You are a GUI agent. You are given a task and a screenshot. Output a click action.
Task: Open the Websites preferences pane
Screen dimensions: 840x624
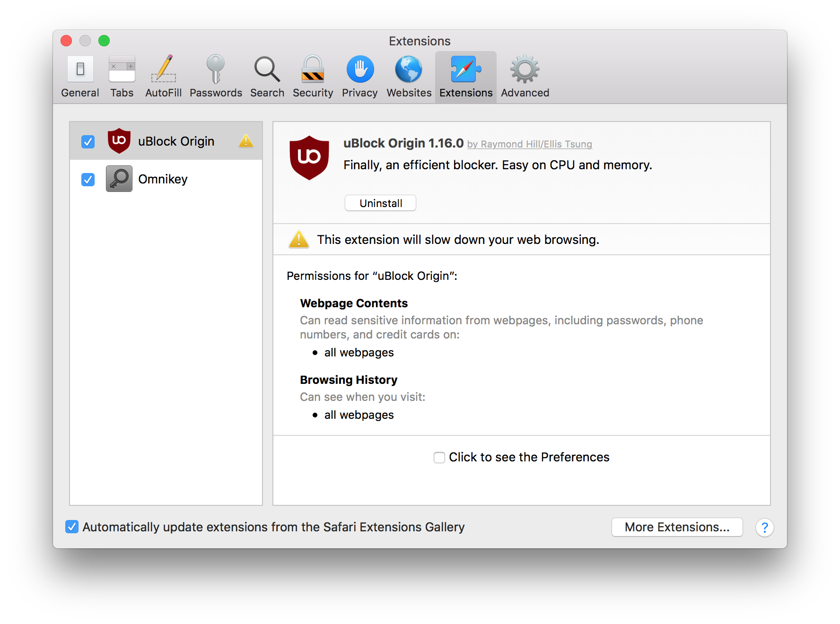[x=409, y=77]
